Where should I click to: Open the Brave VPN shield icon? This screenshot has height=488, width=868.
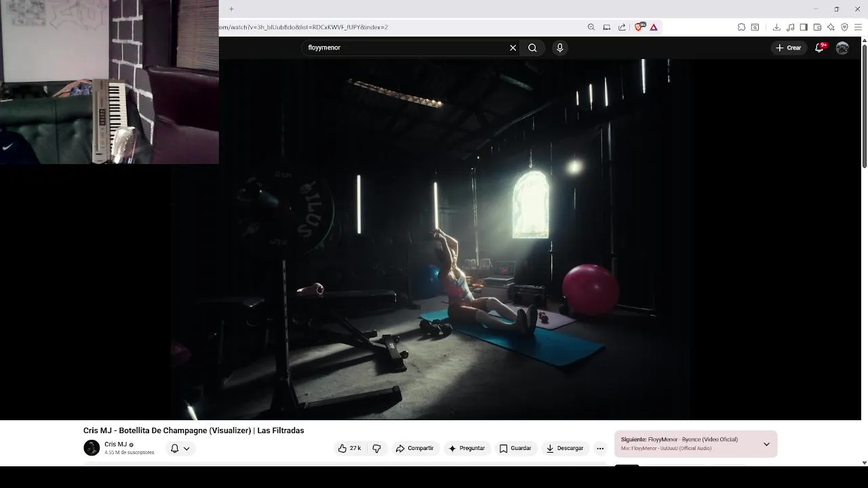[844, 27]
